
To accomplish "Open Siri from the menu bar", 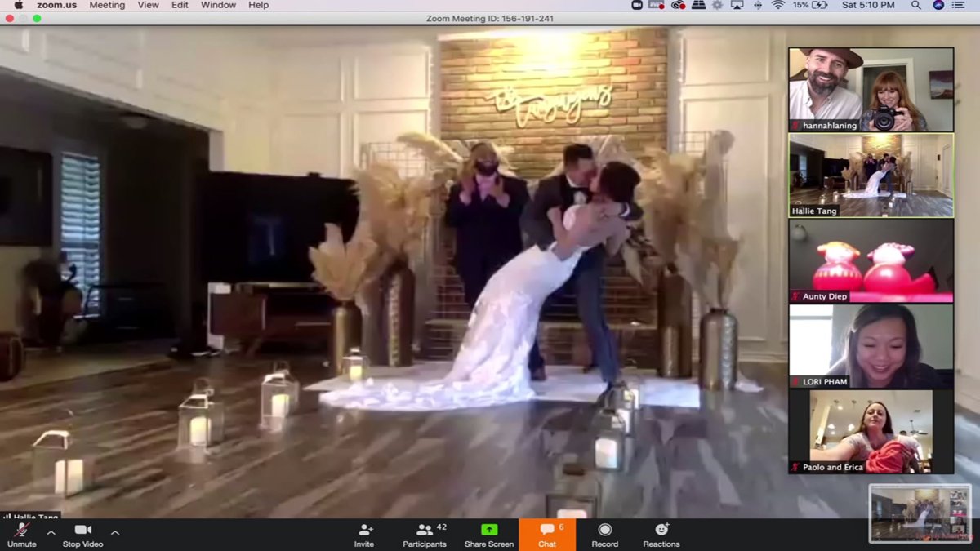I will coord(940,5).
